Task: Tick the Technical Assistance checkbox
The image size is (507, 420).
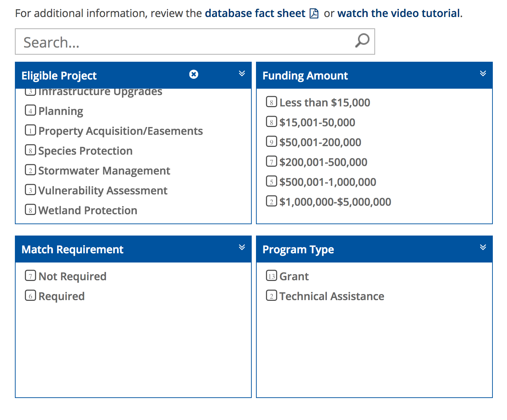Action: [x=272, y=295]
